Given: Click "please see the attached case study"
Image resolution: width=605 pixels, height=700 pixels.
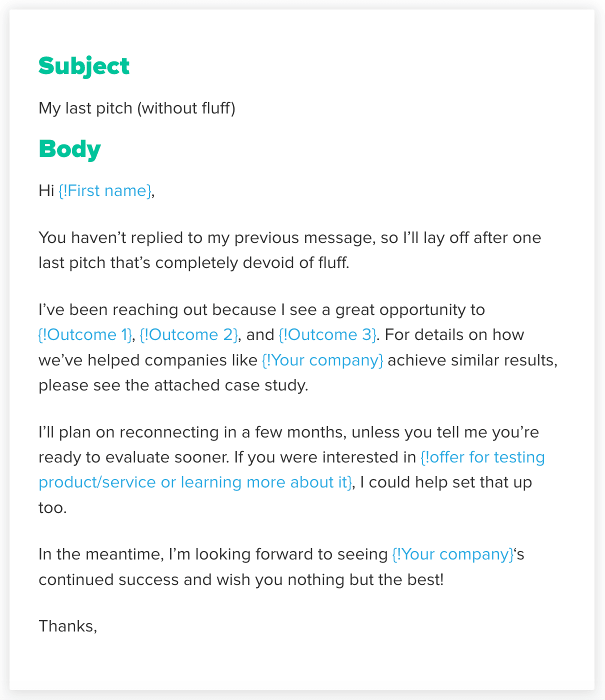Looking at the screenshot, I should 173,385.
